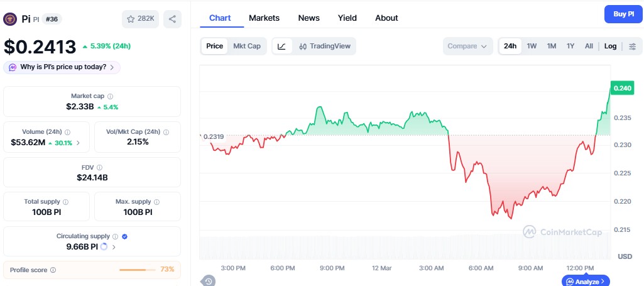Viewport: 644px width, 286px height.
Task: Click the Profile score info icon
Action: [x=53, y=270]
